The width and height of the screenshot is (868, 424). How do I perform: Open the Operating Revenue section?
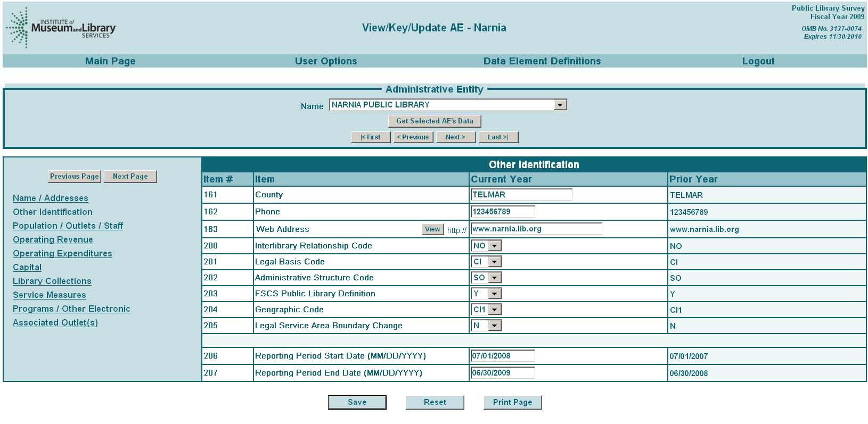[x=53, y=239]
